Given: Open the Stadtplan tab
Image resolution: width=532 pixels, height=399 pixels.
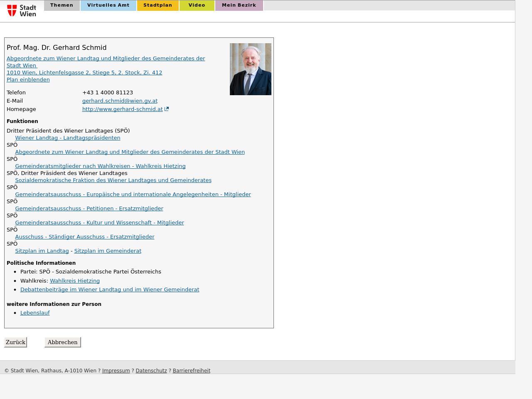Looking at the screenshot, I should tap(158, 5).
